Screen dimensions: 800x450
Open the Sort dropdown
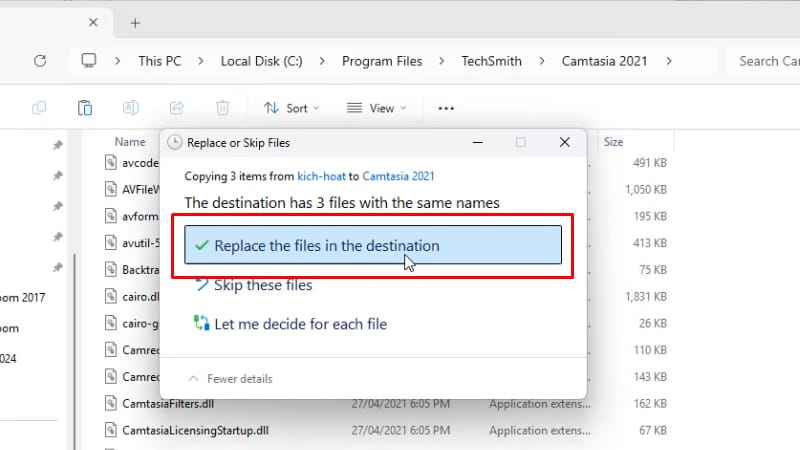click(292, 108)
